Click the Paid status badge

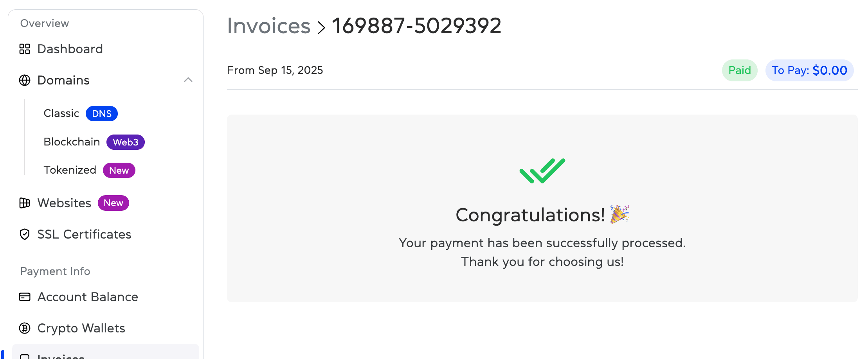(x=739, y=70)
